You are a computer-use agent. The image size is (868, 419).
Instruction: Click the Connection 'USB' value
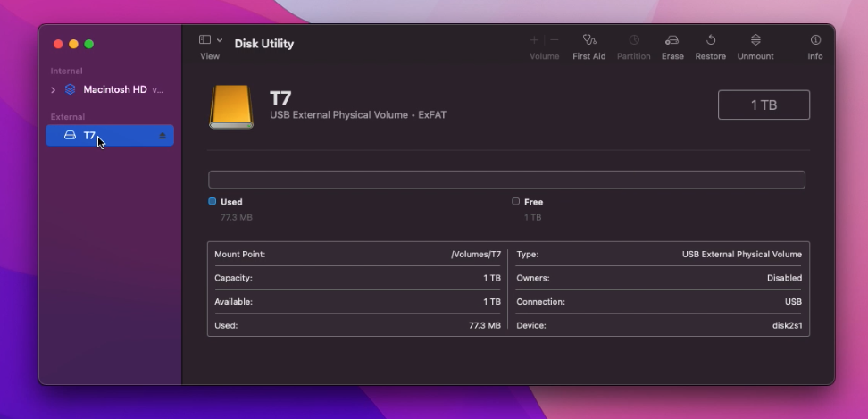click(793, 302)
